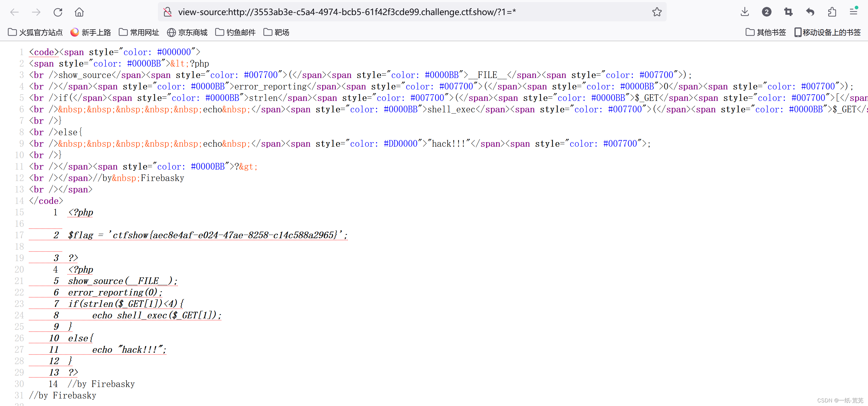
Task: Click the undo arrow toolbar icon
Action: (x=810, y=12)
